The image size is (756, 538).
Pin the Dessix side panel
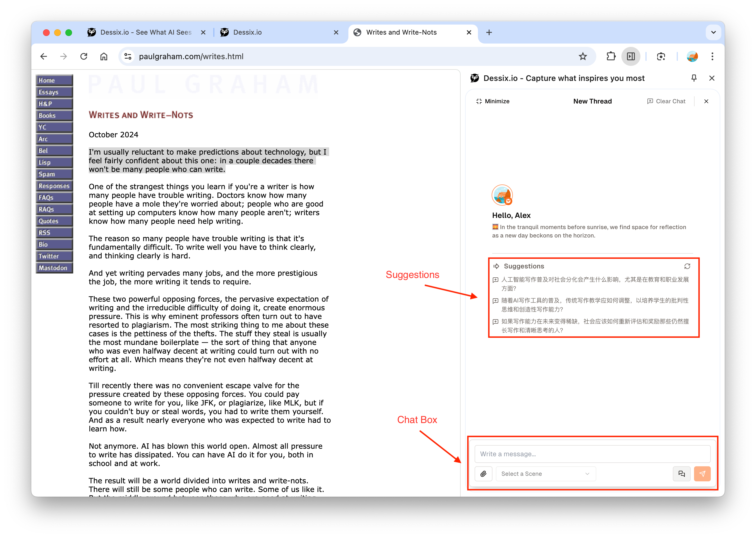694,78
